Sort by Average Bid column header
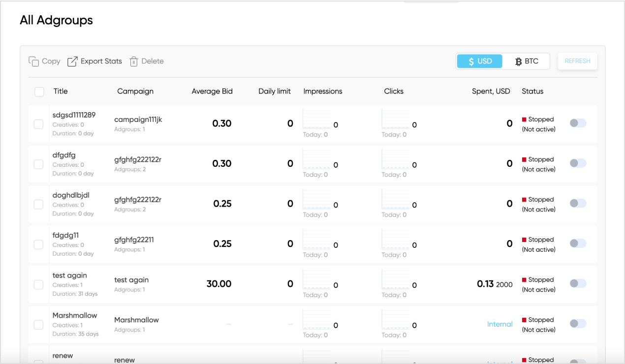Viewport: 625px width, 364px height. pos(212,91)
